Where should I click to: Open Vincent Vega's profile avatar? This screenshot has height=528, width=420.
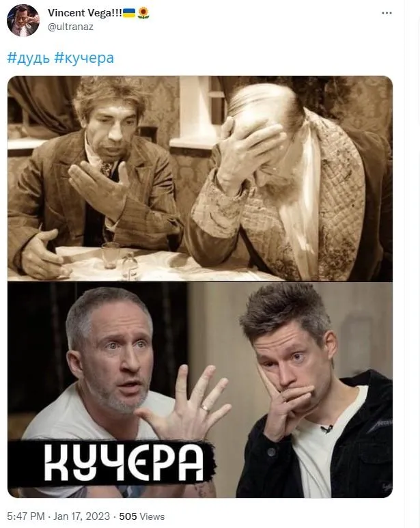coord(23,21)
